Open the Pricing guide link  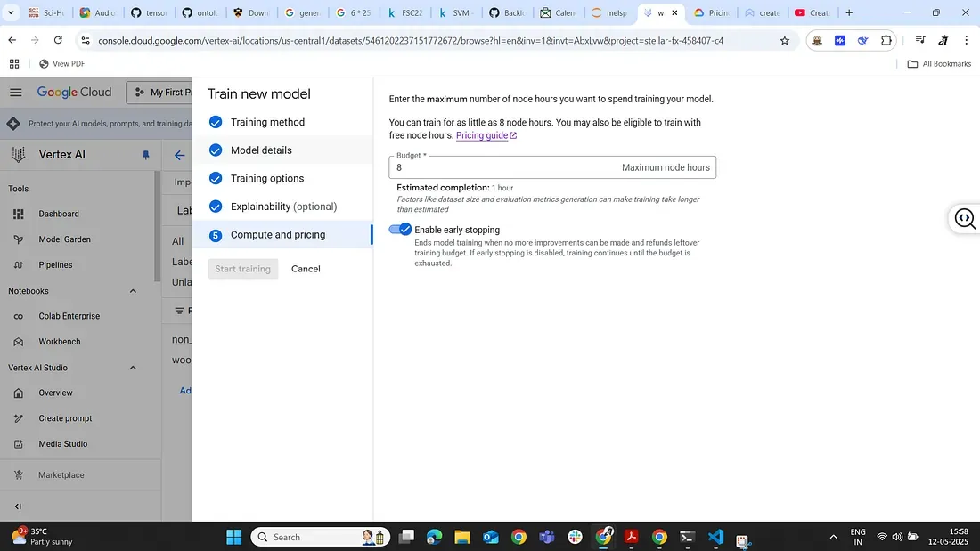pos(482,135)
